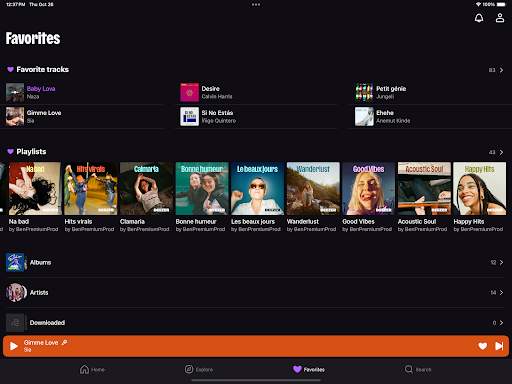Play the track titled Baby Love
The width and height of the screenshot is (512, 384).
41,89
